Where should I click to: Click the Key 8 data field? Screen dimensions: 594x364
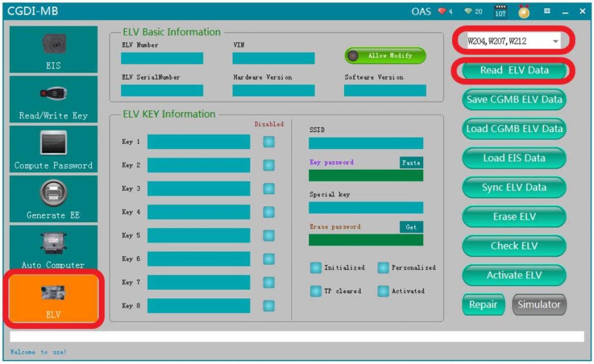click(x=199, y=306)
